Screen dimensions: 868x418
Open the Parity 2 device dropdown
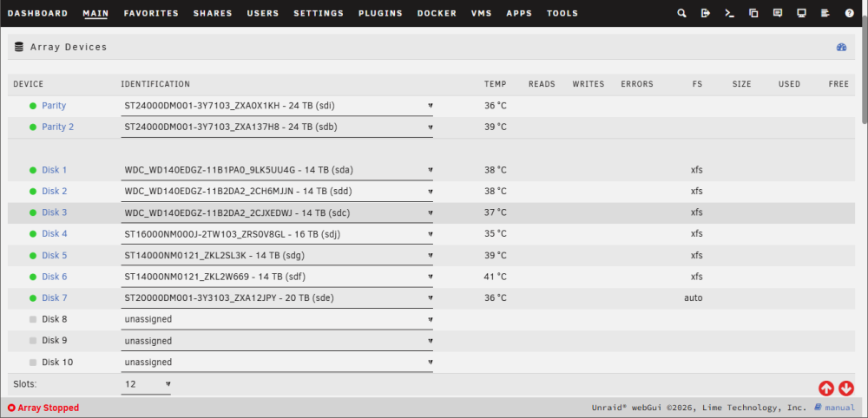tap(277, 127)
